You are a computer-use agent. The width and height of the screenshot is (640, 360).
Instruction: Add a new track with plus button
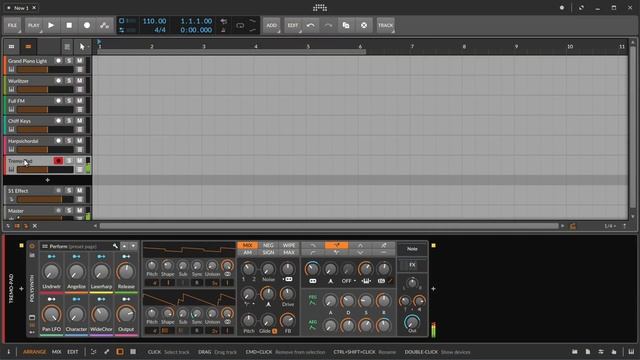pyautogui.click(x=47, y=180)
